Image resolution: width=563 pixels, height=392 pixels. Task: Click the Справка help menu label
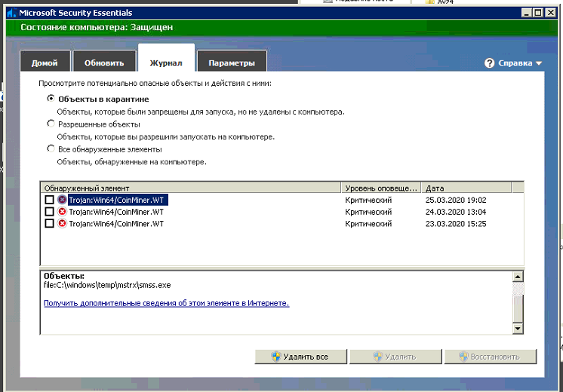click(x=515, y=63)
